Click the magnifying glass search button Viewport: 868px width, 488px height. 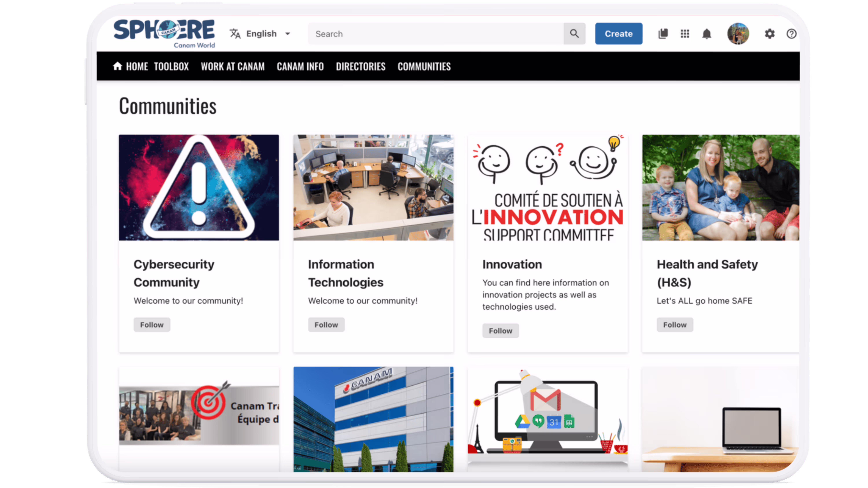pyautogui.click(x=574, y=34)
